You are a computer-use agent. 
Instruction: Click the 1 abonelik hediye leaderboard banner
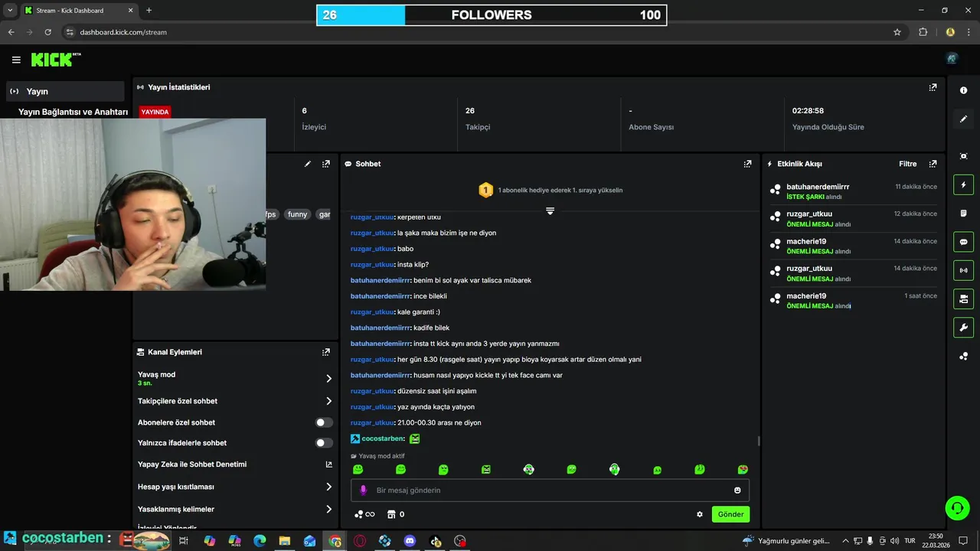[550, 190]
